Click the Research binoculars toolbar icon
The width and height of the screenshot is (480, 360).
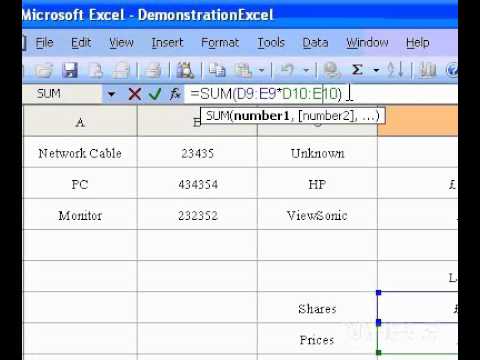pyautogui.click(x=185, y=70)
